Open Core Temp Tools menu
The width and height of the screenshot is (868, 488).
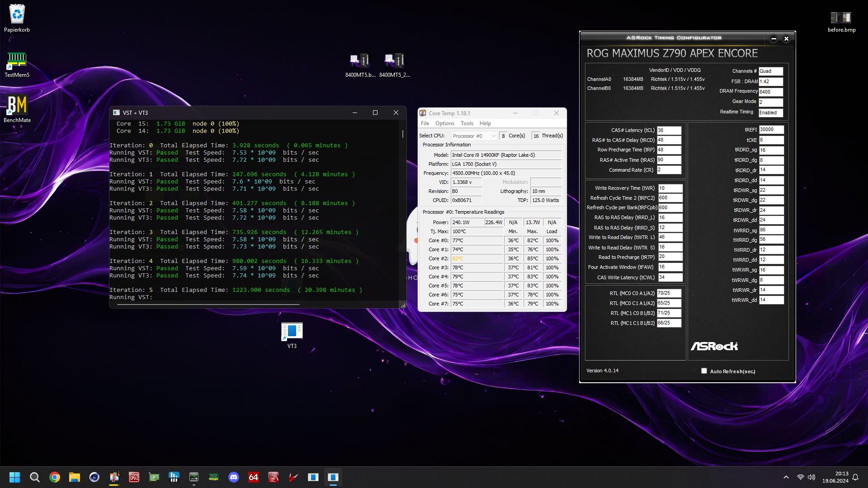[x=467, y=123]
